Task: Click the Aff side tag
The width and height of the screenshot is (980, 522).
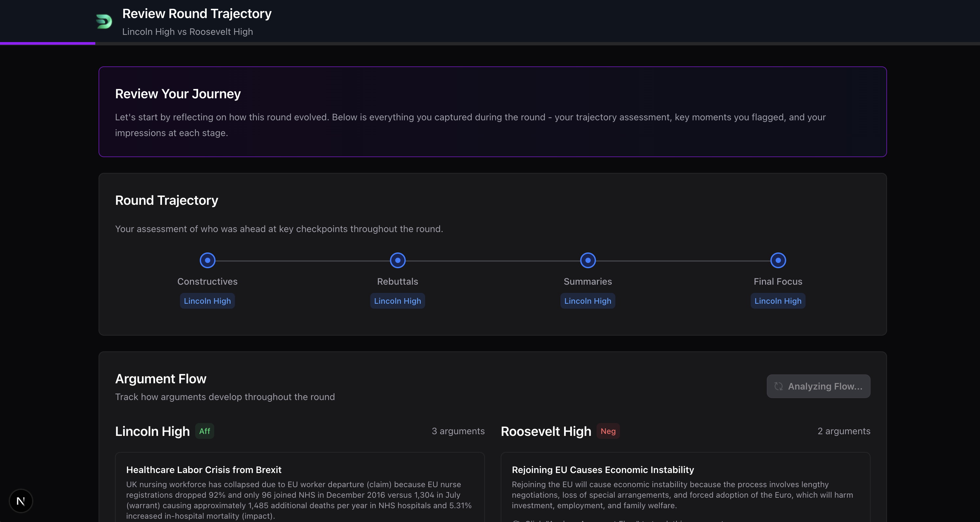Action: [205, 431]
